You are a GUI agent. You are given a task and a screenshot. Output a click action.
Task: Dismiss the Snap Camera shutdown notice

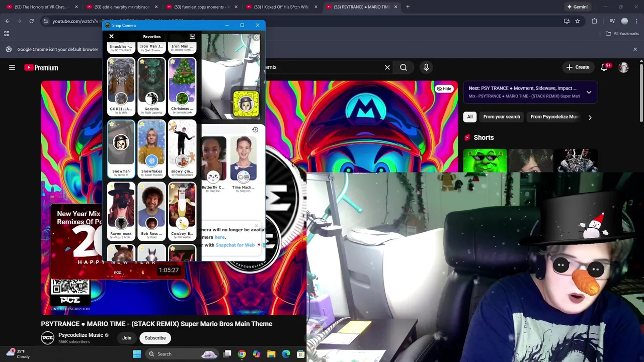[257, 226]
